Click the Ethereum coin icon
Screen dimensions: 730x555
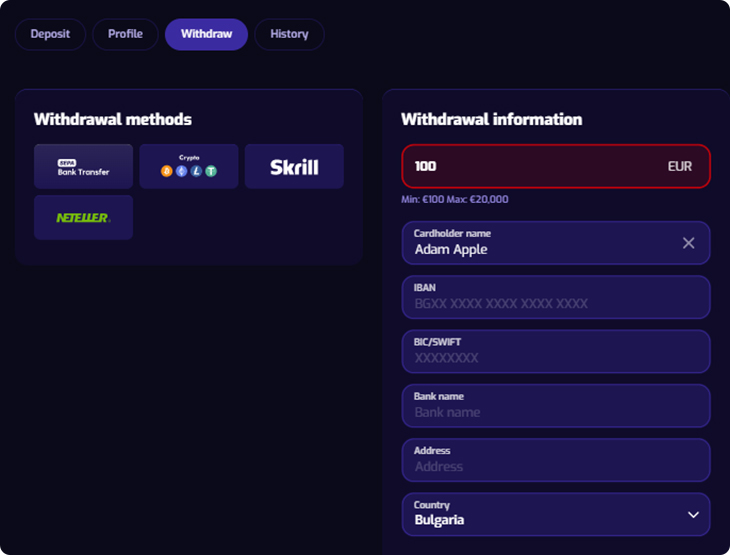pyautogui.click(x=182, y=171)
